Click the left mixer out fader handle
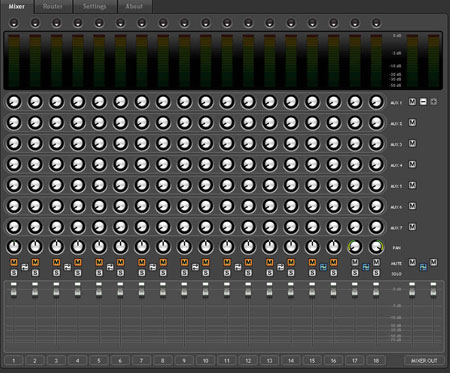Image resolution: width=450 pixels, height=373 pixels. click(412, 289)
